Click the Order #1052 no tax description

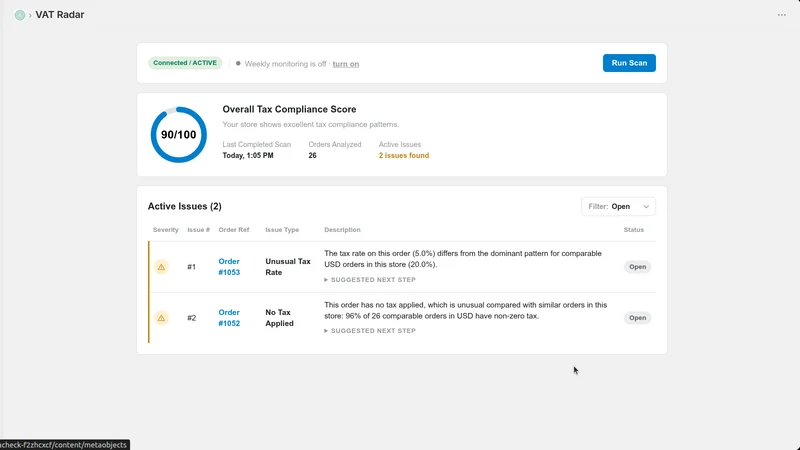point(466,310)
